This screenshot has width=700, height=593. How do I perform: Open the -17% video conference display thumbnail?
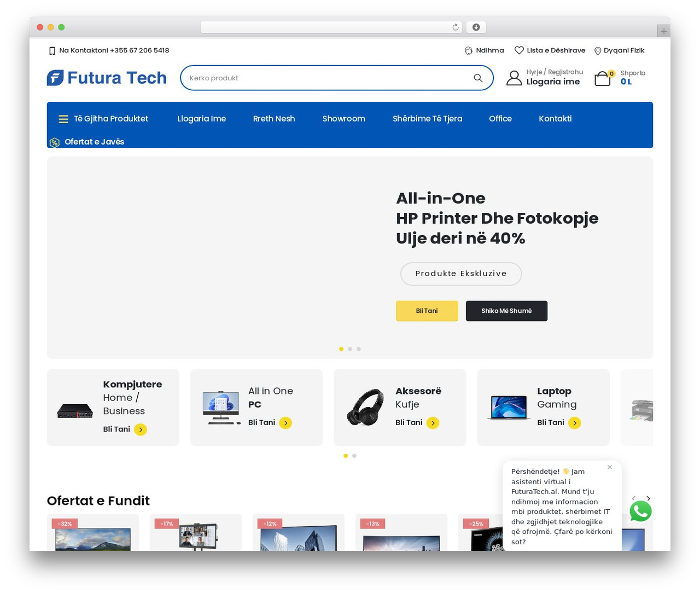(x=196, y=533)
